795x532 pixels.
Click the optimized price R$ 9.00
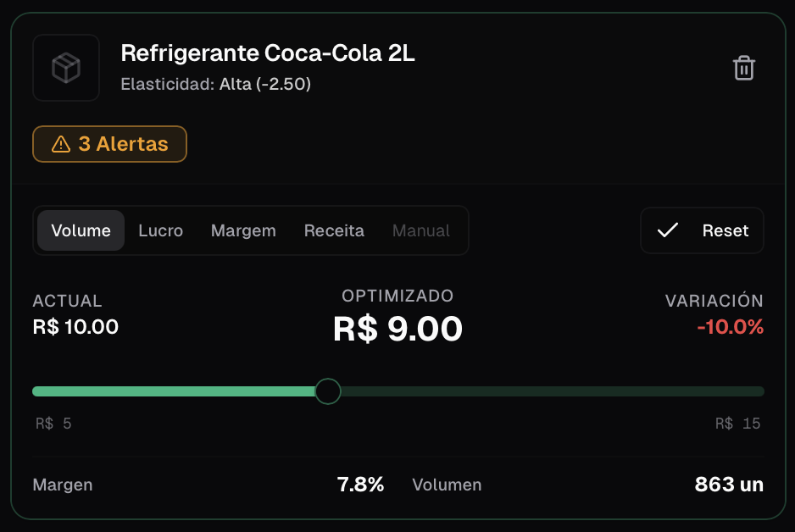pyautogui.click(x=397, y=329)
